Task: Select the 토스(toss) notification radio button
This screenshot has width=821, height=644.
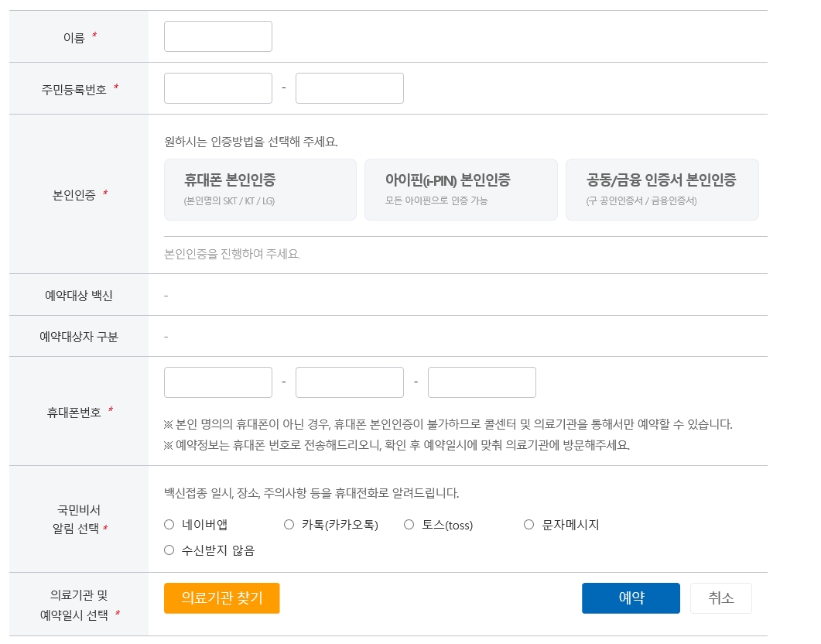Action: (x=409, y=525)
